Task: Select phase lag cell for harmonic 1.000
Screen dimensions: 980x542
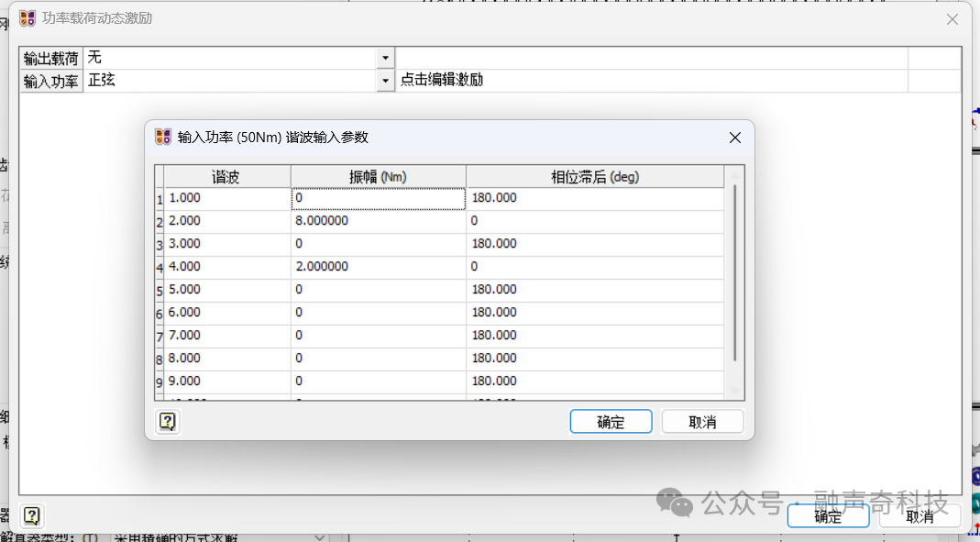Action: (x=595, y=198)
